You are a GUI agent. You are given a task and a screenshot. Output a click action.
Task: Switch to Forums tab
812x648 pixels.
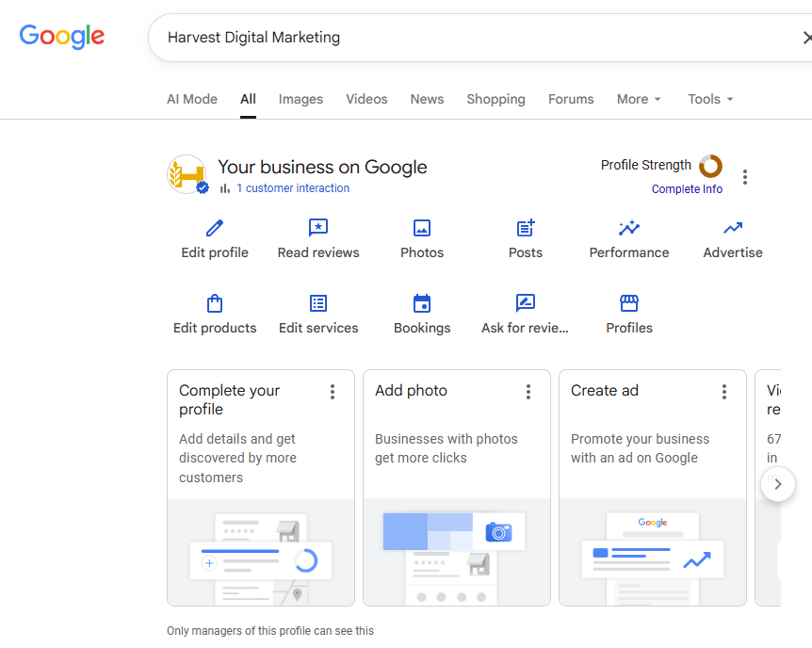tap(571, 99)
